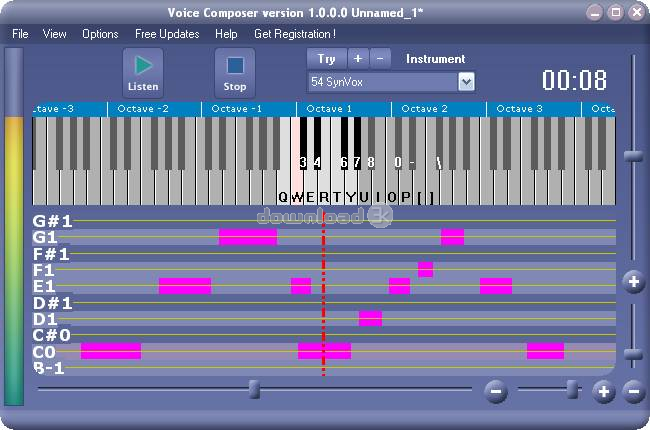Select the first note block on C0 row
Screen dimensions: 650x430
coord(111,351)
